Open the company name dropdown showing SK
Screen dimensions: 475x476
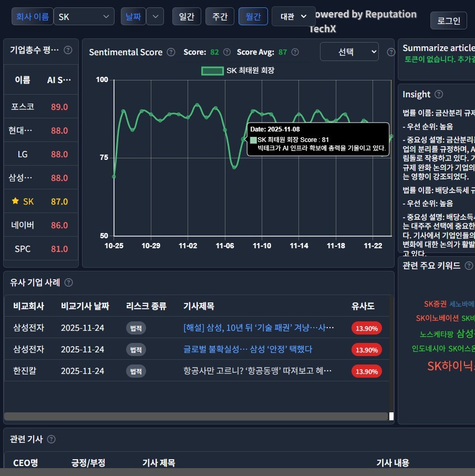[x=84, y=16]
